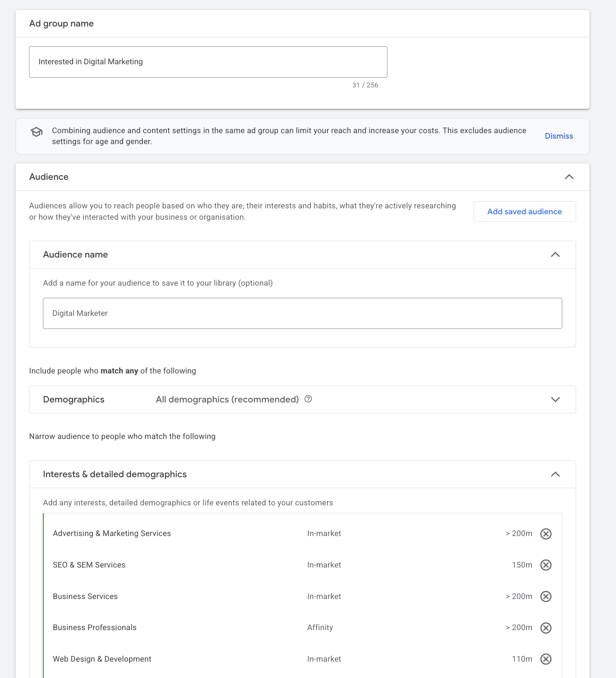Click In-market label for SEO & SEM Services
This screenshot has height=678, width=616.
[324, 565]
